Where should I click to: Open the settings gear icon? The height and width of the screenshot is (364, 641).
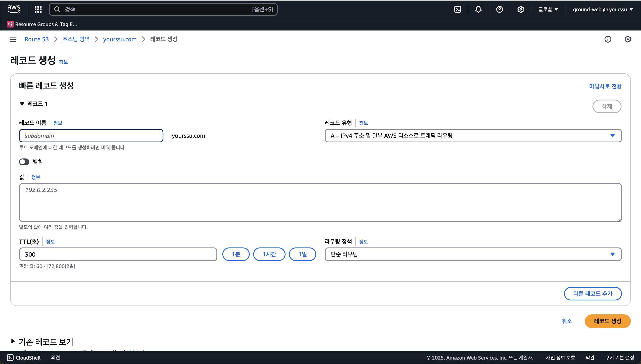pos(520,10)
